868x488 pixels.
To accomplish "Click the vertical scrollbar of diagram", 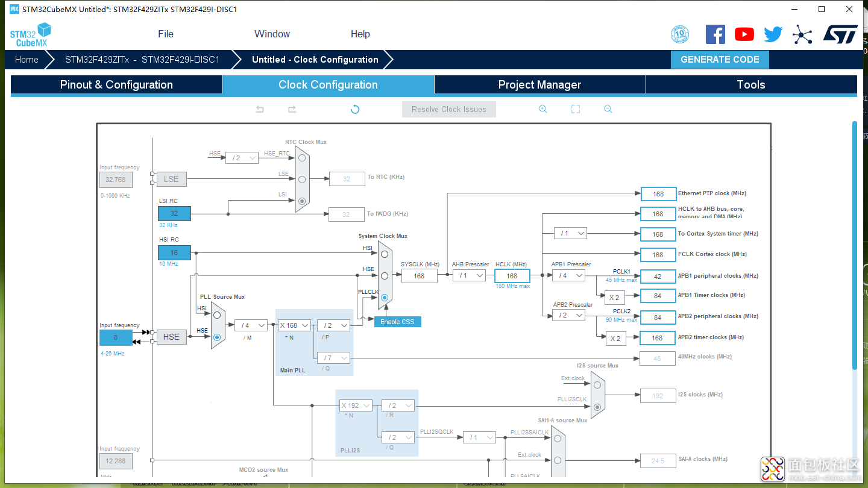I will (854, 244).
